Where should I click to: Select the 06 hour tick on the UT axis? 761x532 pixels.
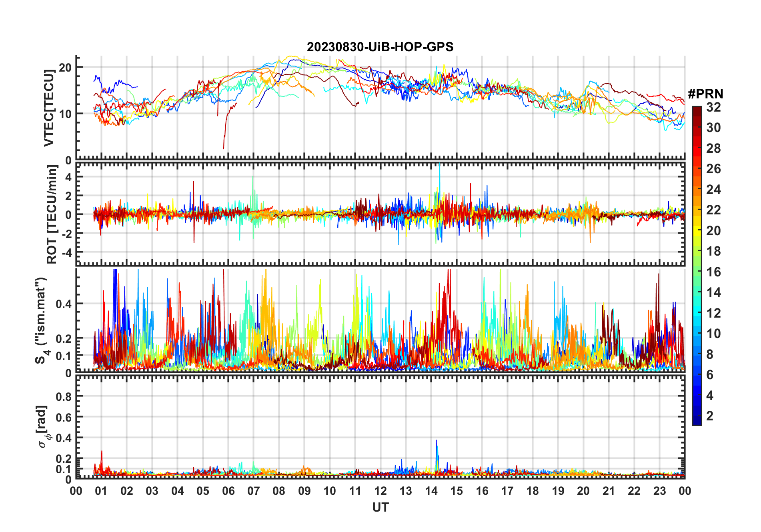click(228, 491)
